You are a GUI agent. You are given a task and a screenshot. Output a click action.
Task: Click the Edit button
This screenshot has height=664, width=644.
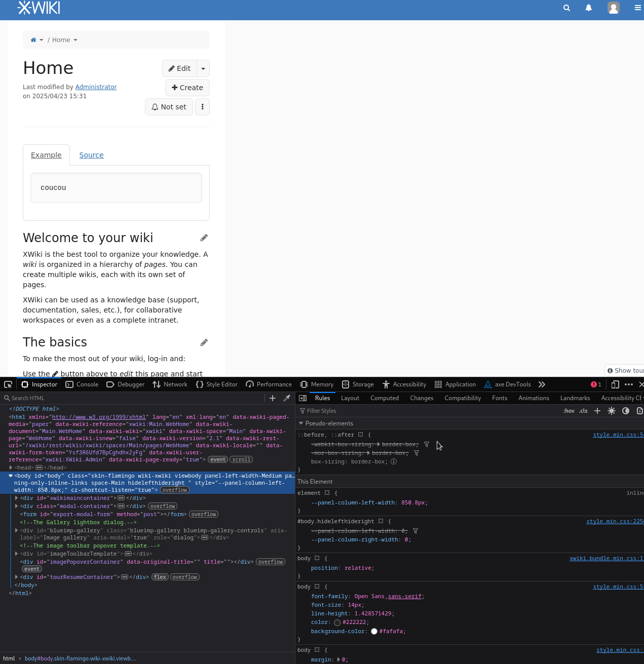pos(179,68)
